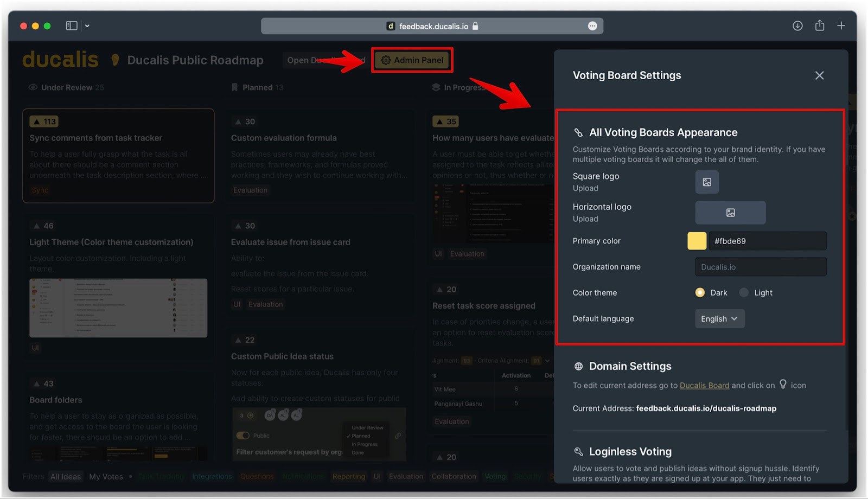Viewport: 868px width, 499px height.
Task: Filter ideas by the Reporting tag
Action: tap(349, 477)
